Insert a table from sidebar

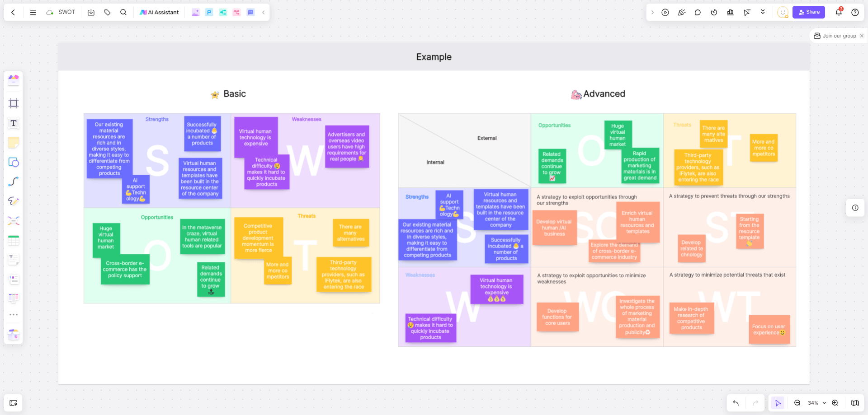point(14,241)
